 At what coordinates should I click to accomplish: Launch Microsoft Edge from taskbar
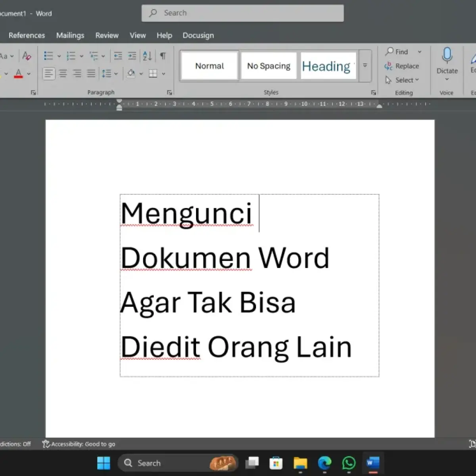[324, 463]
